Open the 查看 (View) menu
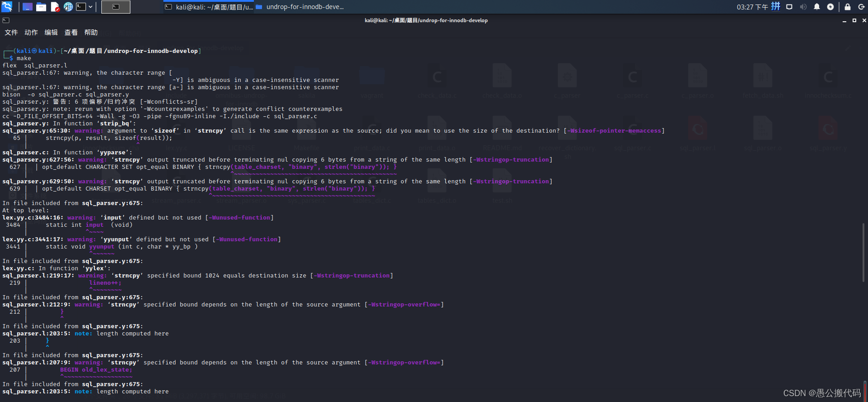Viewport: 868px width, 402px height. [71, 33]
